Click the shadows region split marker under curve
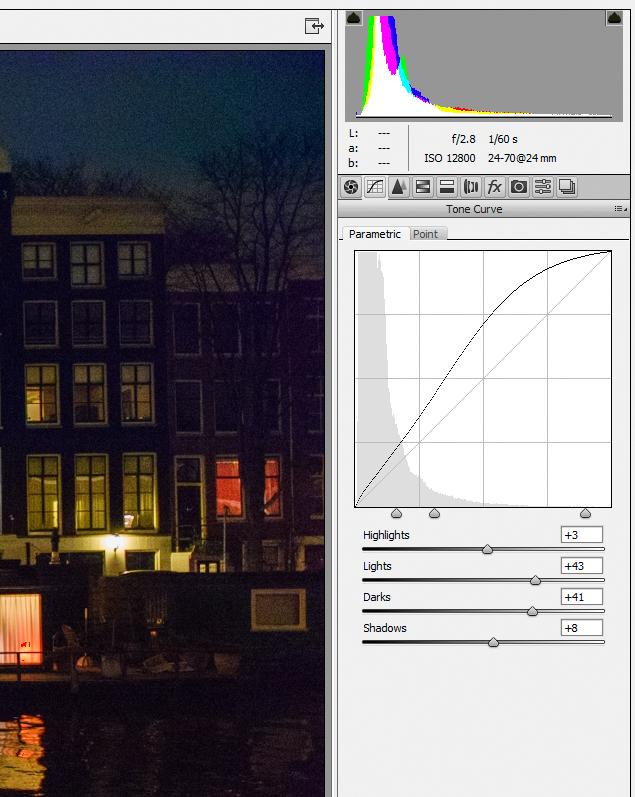This screenshot has width=635, height=797. pyautogui.click(x=397, y=513)
